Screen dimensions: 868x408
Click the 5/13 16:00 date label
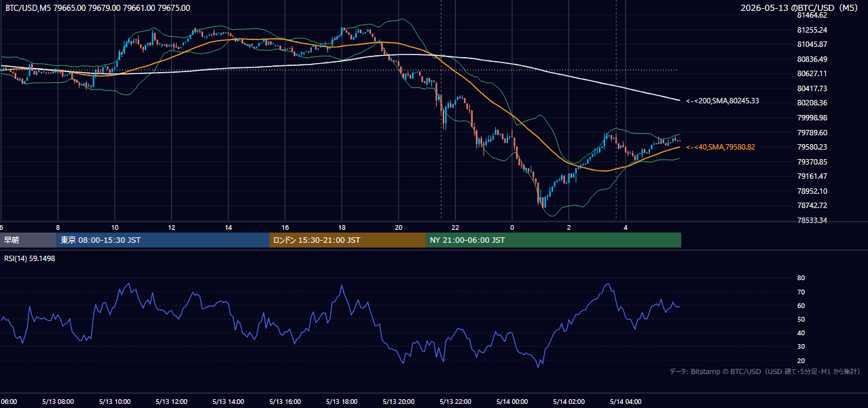pyautogui.click(x=285, y=401)
